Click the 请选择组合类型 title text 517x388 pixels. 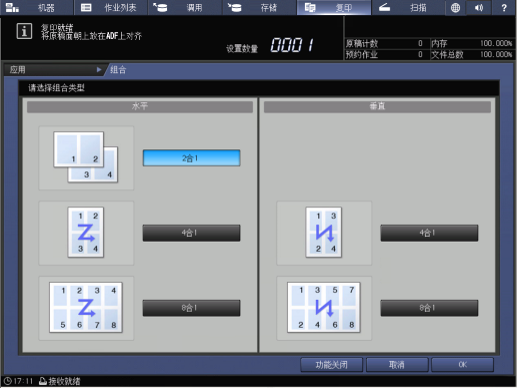point(56,88)
